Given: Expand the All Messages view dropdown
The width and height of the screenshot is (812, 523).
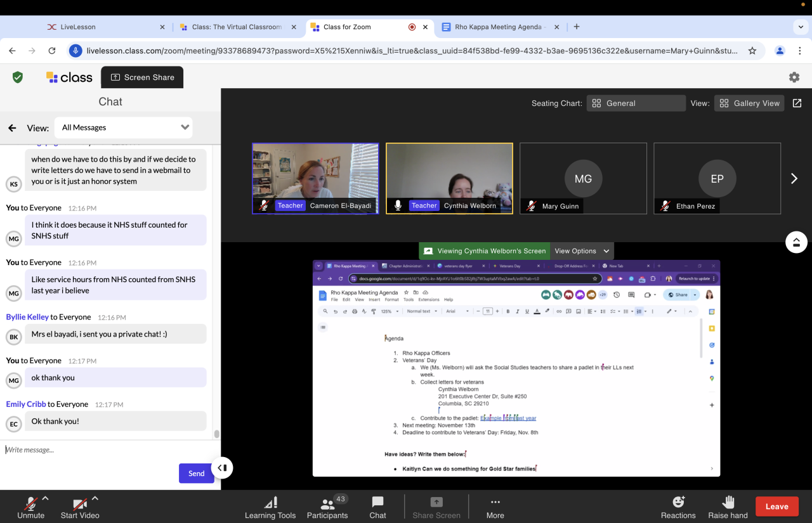Looking at the screenshot, I should point(124,127).
